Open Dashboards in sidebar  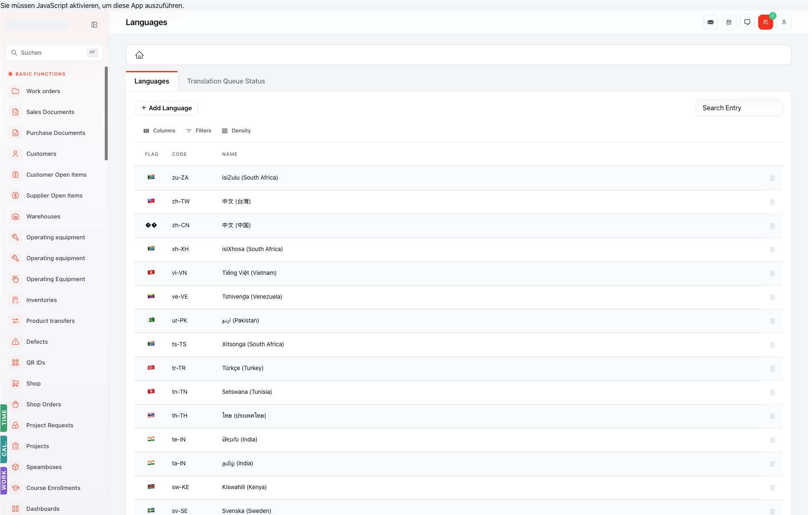(54, 509)
